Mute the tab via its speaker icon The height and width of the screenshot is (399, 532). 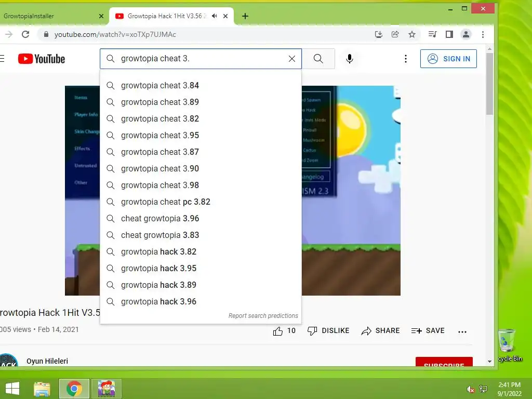[x=215, y=16]
